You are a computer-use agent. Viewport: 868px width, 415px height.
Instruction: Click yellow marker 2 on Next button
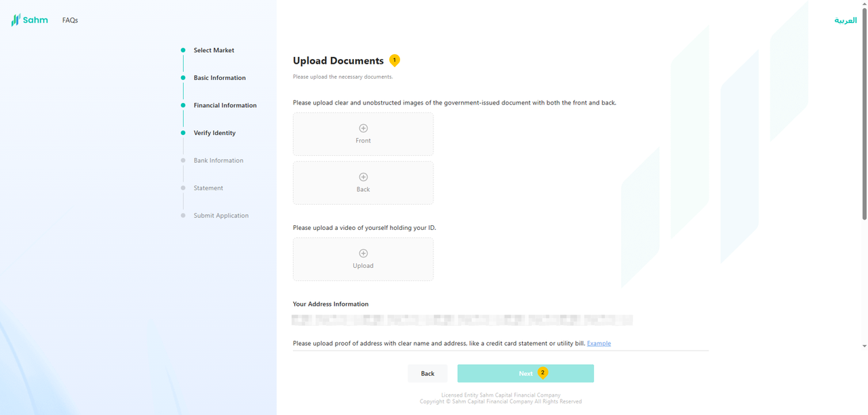tap(542, 372)
